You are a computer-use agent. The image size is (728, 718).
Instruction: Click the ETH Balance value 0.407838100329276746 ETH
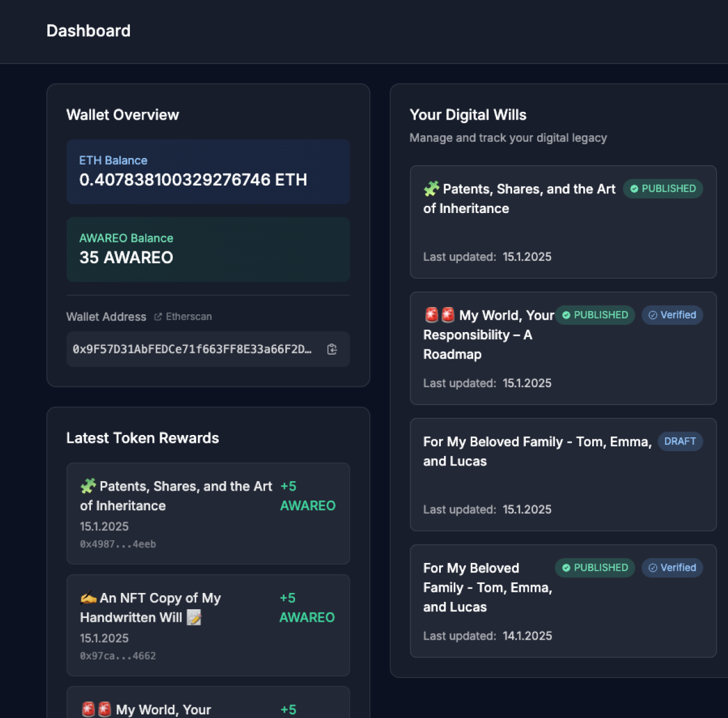[193, 180]
